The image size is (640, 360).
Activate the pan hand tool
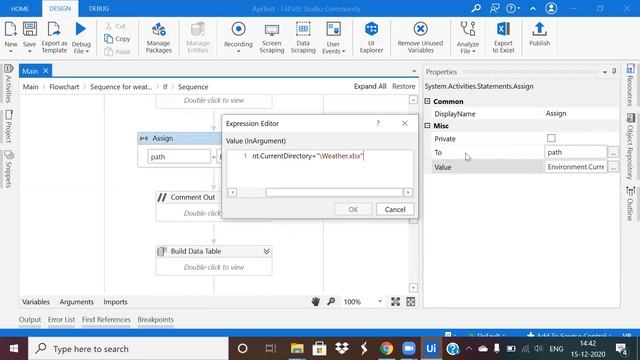315,302
